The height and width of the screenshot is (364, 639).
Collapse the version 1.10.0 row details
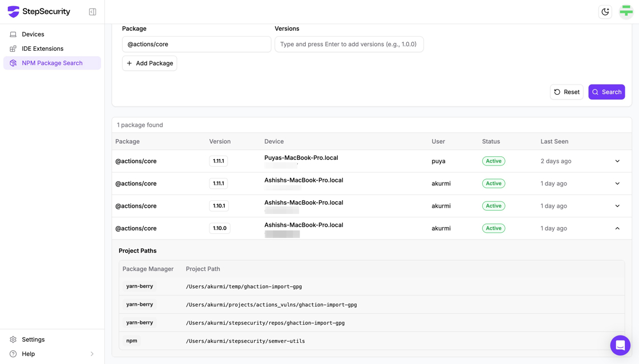click(617, 228)
